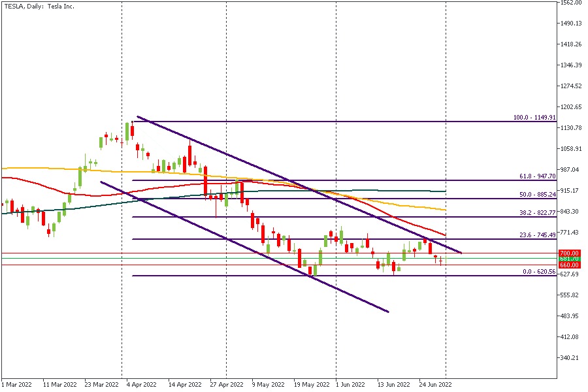Select the 4 Apr 2022 date on axis
This screenshot has width=588, height=392.
[x=140, y=385]
